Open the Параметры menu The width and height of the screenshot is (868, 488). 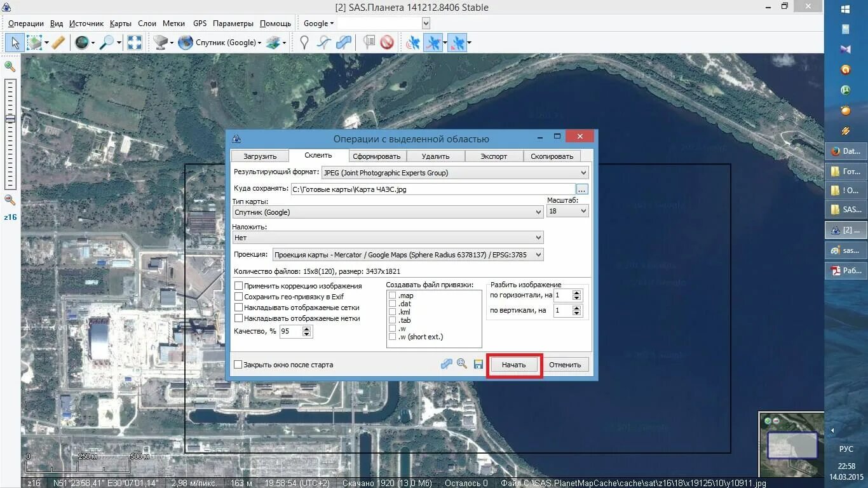coord(233,24)
